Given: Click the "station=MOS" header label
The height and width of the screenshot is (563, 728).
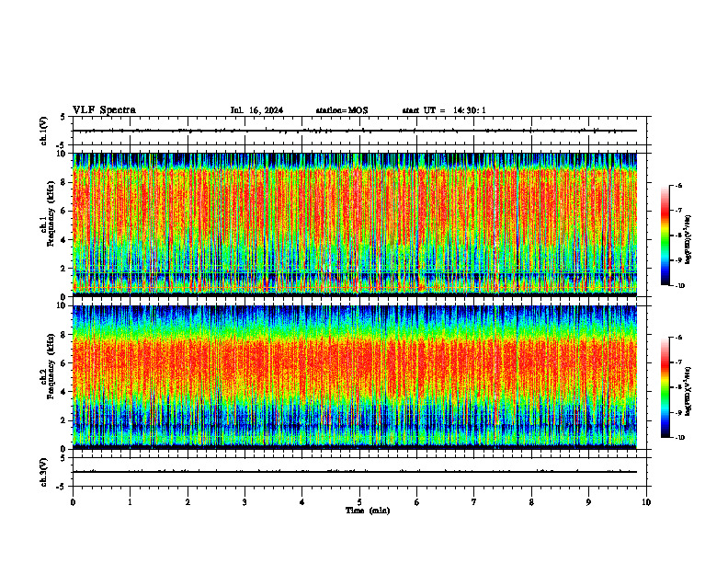Looking at the screenshot, I should click(x=342, y=110).
